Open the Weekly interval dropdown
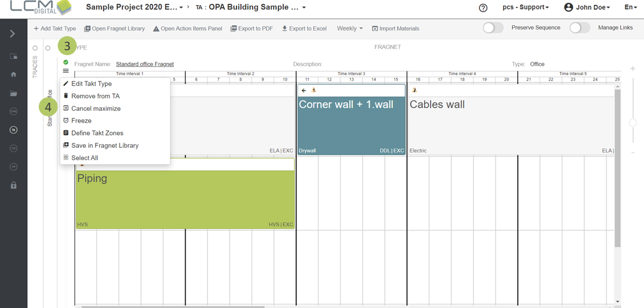The height and width of the screenshot is (308, 644). (349, 29)
